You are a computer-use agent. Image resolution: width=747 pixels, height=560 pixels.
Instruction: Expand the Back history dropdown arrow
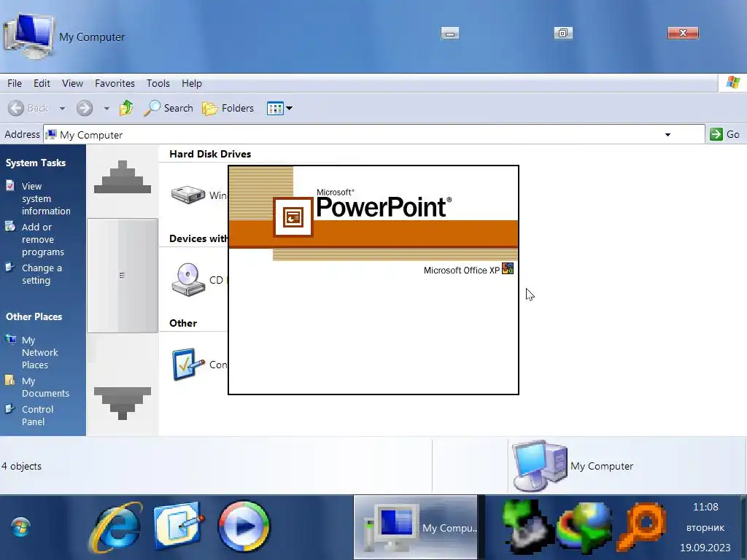62,109
